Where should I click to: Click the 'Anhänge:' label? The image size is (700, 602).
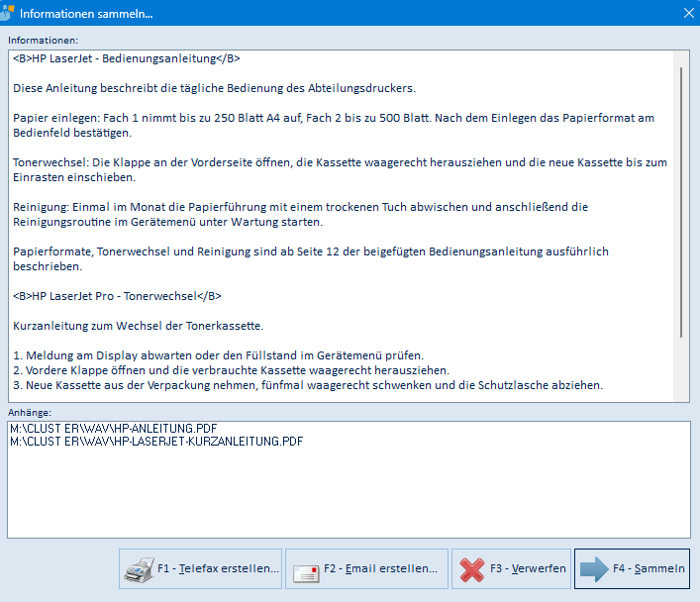pos(30,412)
